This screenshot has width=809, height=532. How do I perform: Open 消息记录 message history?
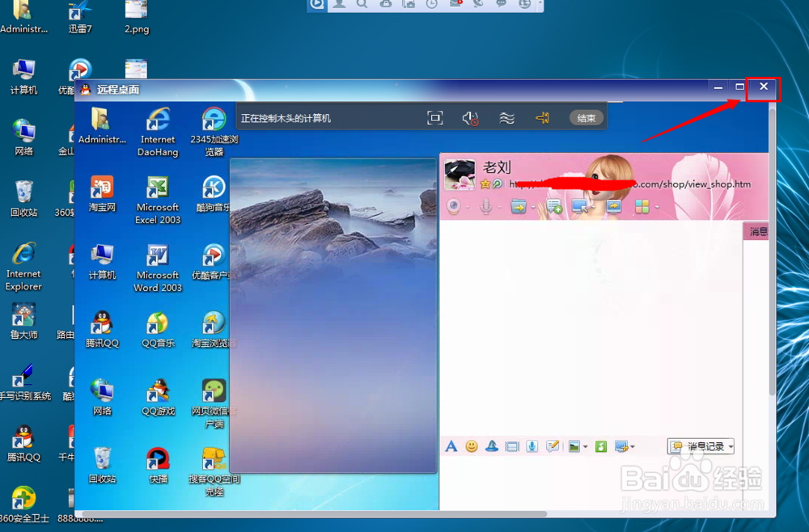697,446
